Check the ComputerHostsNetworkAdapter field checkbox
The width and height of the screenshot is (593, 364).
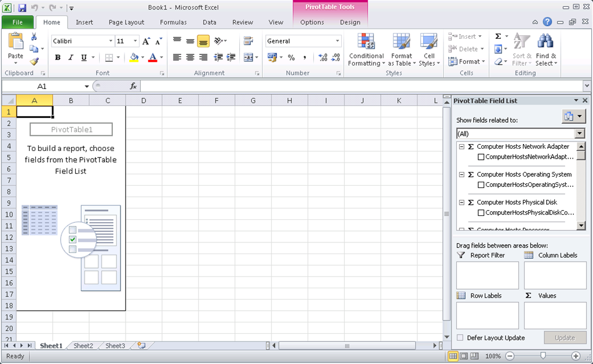[x=481, y=157]
